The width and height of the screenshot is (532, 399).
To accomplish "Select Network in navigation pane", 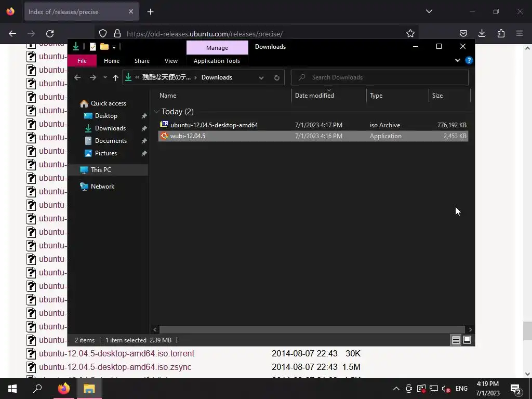I will click(102, 187).
